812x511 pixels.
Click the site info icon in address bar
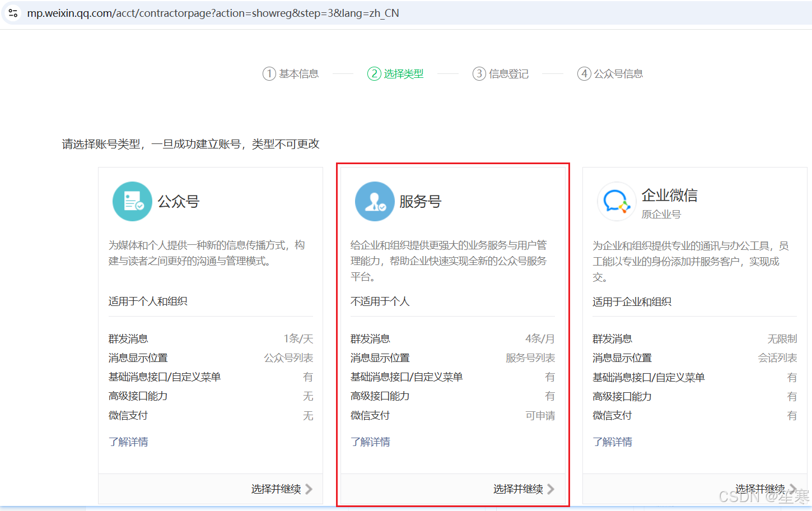coord(13,13)
